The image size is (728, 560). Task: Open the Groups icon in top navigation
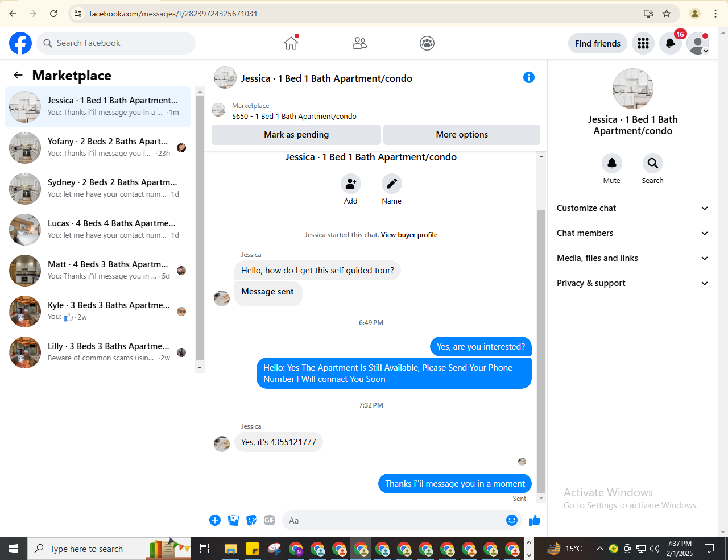coord(427,43)
